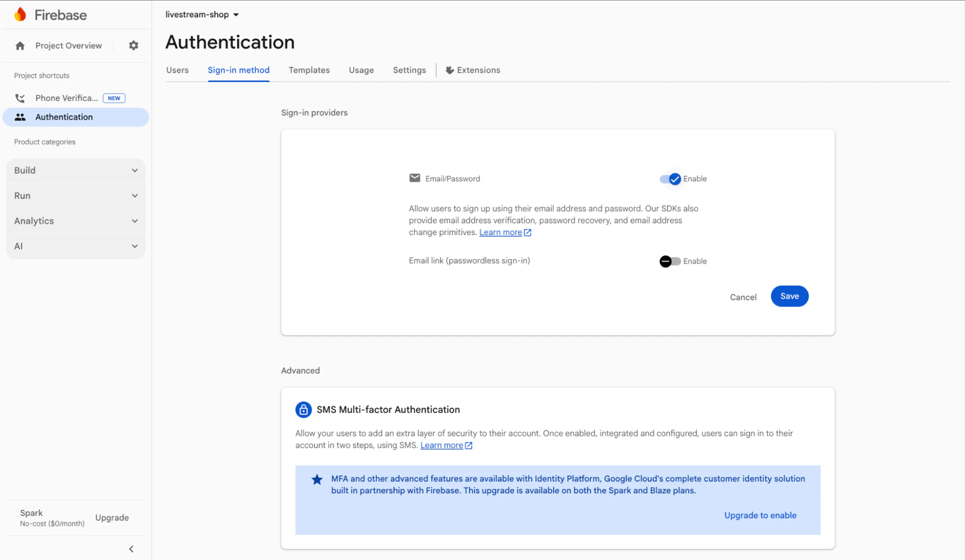Expand the Run category
Image resolution: width=965 pixels, height=560 pixels.
[x=76, y=196]
